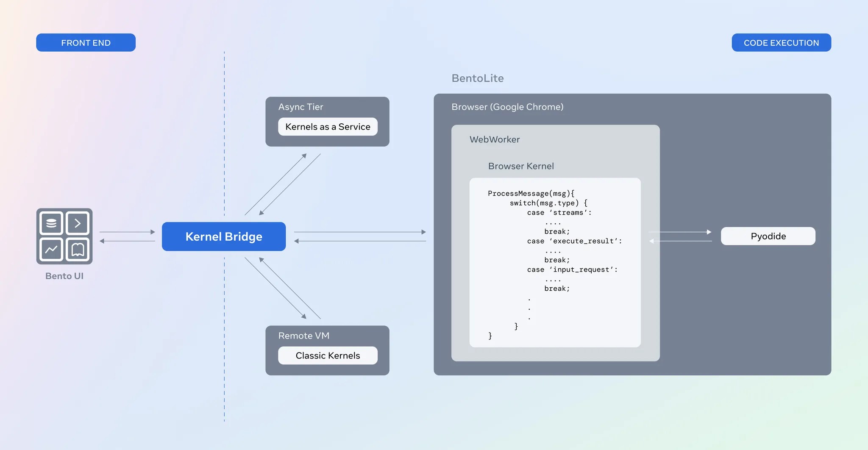Click the WebWorker label

tap(494, 139)
